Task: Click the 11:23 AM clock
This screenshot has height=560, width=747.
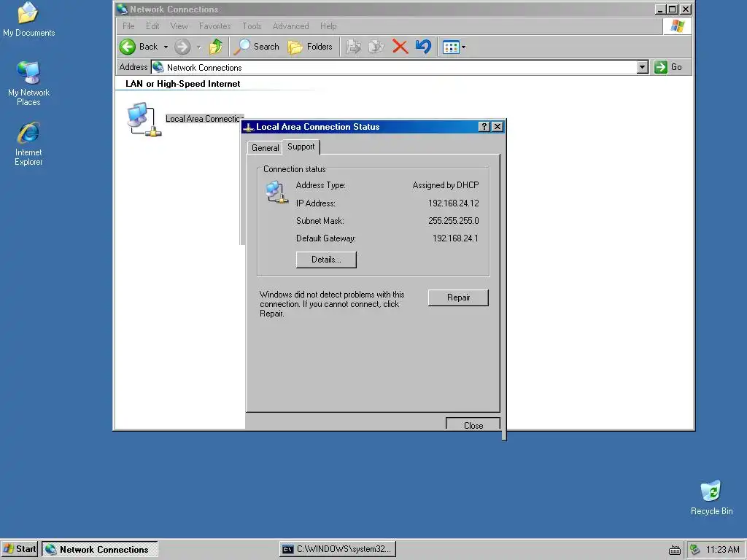Action: 723,550
